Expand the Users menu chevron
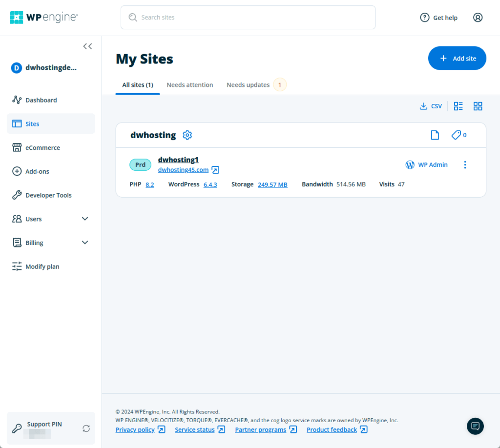500x448 pixels. [x=85, y=219]
